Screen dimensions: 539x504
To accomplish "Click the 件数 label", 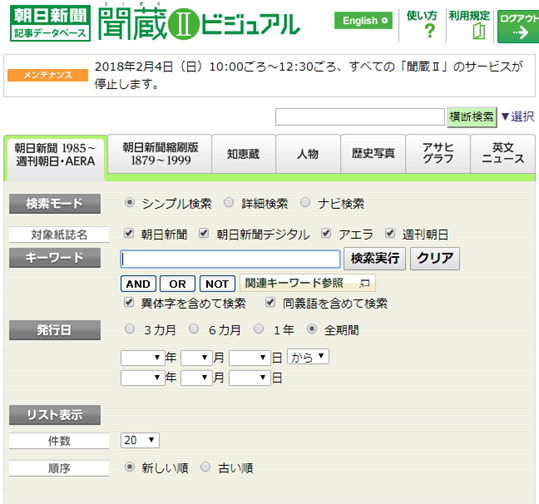I will pyautogui.click(x=59, y=440).
